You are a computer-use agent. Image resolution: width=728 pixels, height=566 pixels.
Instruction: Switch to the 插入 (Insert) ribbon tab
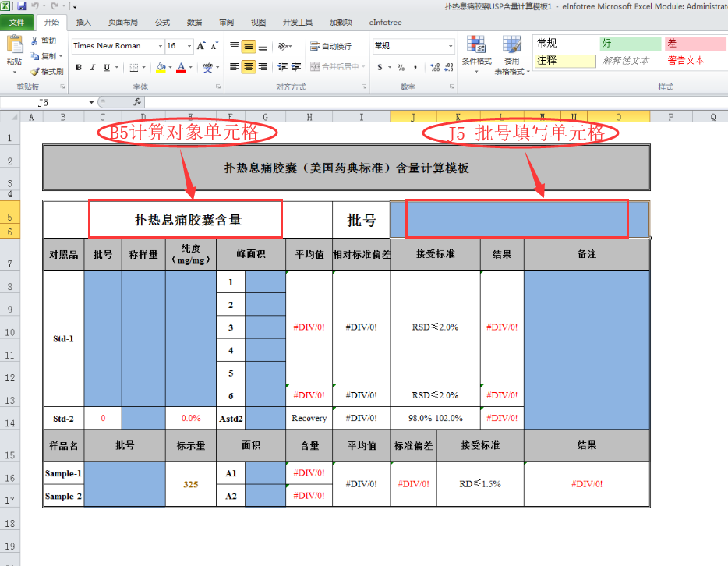click(x=83, y=23)
